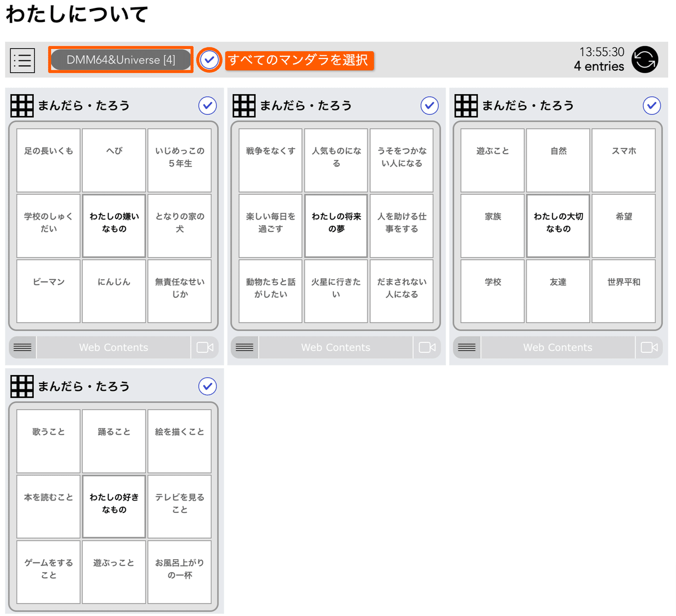This screenshot has height=616, width=676.
Task: Click the 自然 cell
Action: 558,160
